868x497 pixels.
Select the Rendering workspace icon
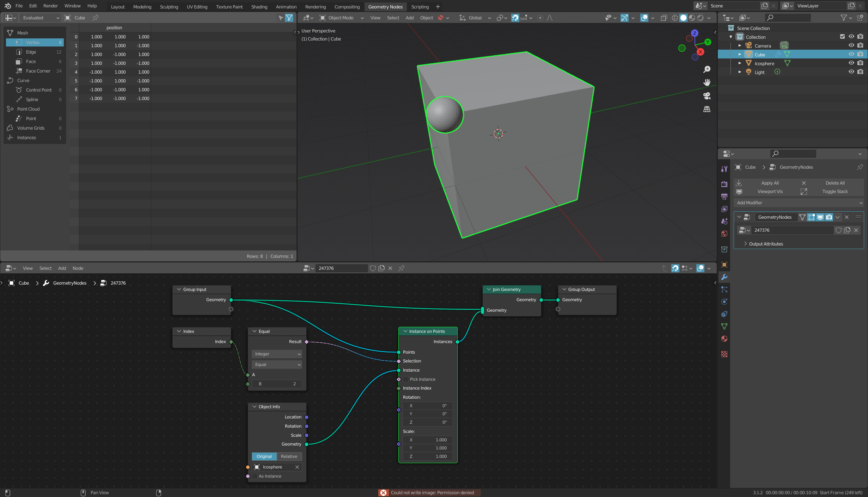pos(315,7)
